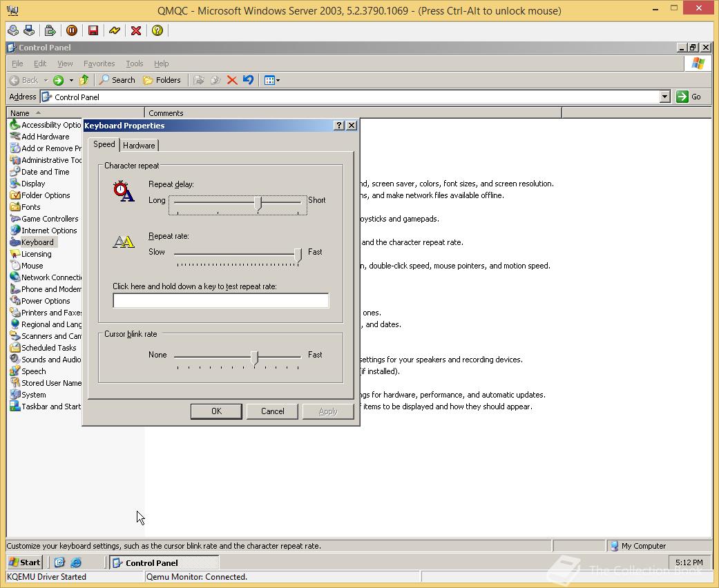Click the repeat rate test text box

(x=220, y=301)
